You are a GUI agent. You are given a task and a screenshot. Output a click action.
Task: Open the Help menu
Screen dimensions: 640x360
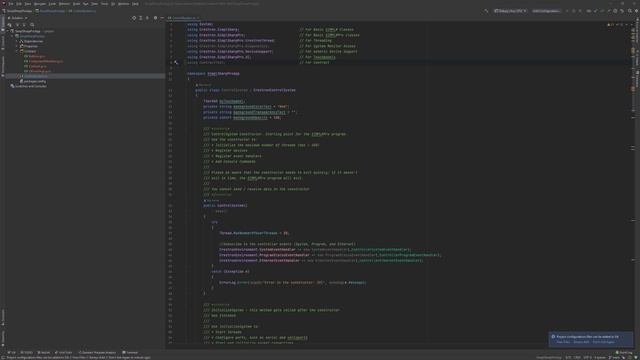135,4
